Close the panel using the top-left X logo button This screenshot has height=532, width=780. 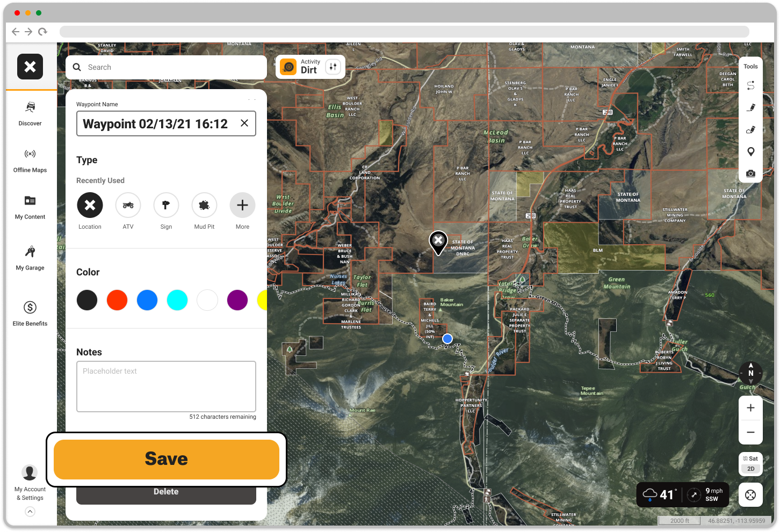coord(30,67)
